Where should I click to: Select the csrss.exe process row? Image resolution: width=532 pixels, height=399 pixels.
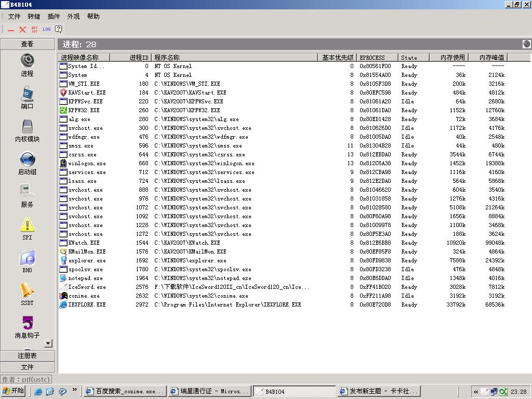(x=282, y=154)
